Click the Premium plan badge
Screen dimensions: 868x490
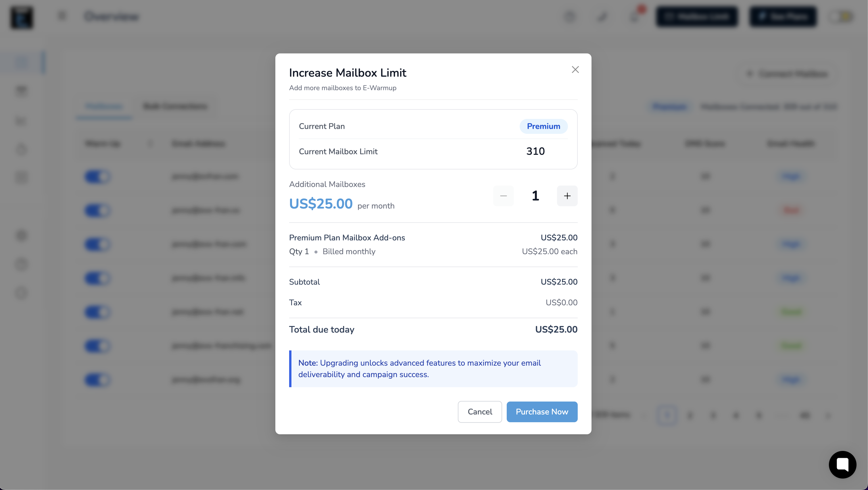[x=543, y=126]
